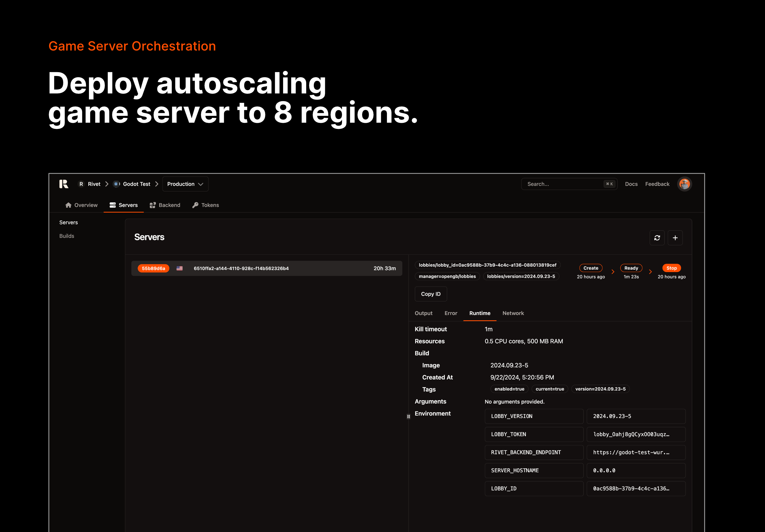Click the Create status badge
The image size is (765, 532).
tap(591, 268)
